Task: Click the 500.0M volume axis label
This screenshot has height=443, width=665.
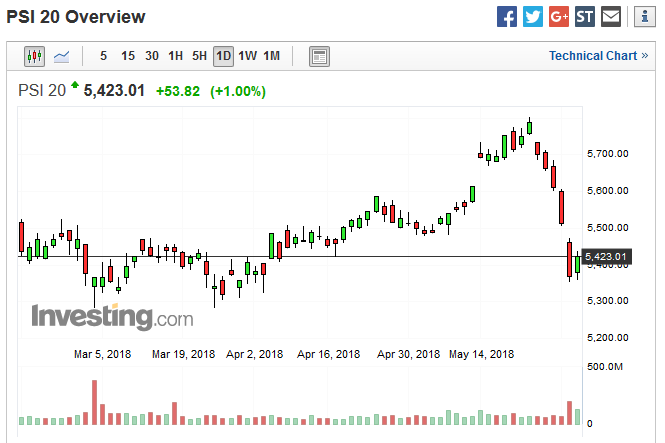Action: pyautogui.click(x=605, y=366)
